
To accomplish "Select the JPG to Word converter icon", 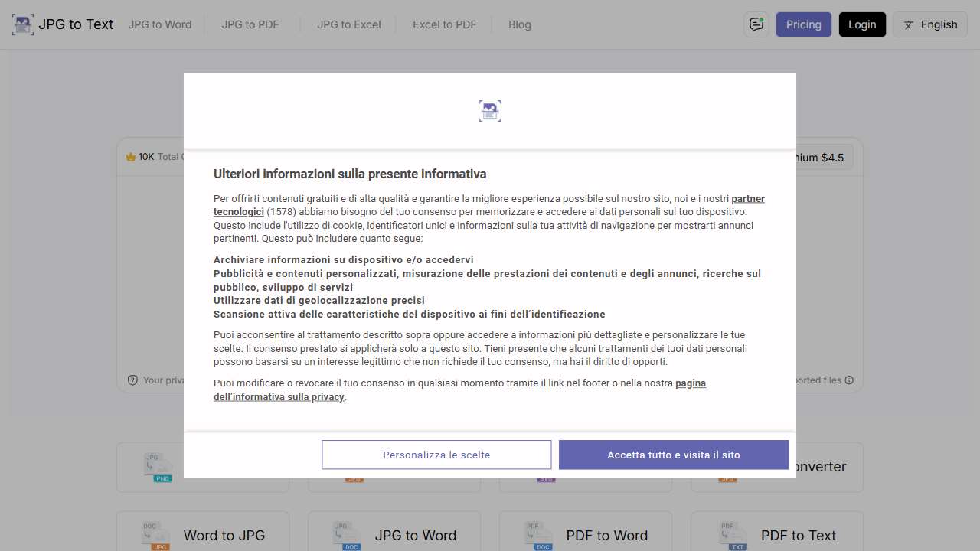I will tap(348, 533).
